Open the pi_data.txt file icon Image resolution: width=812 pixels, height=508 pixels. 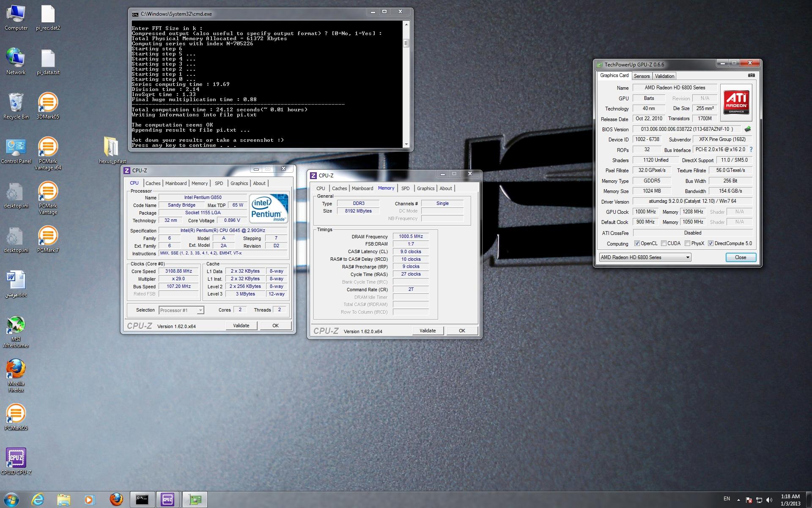48,62
